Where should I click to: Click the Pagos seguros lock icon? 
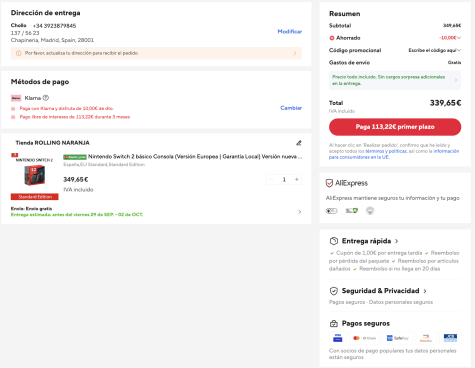point(334,323)
